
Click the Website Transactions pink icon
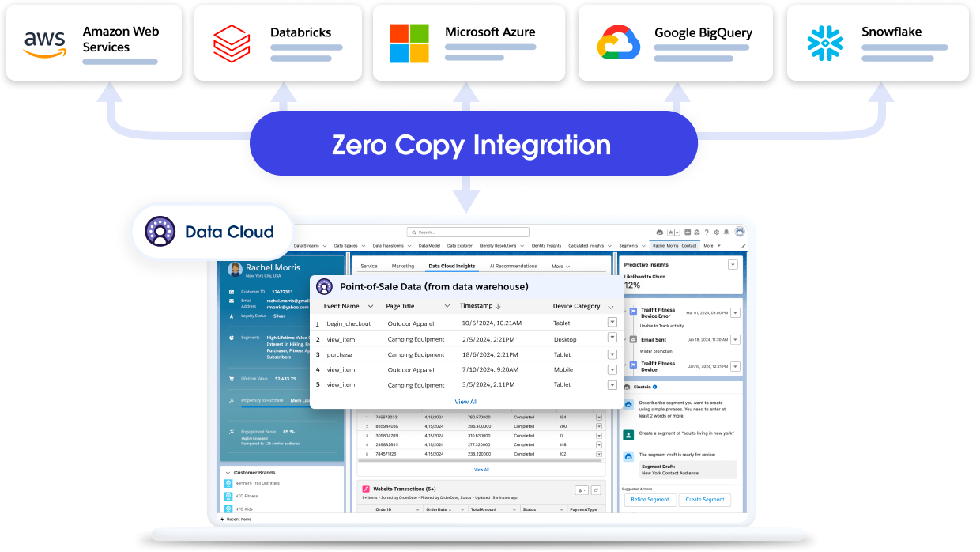click(x=366, y=489)
